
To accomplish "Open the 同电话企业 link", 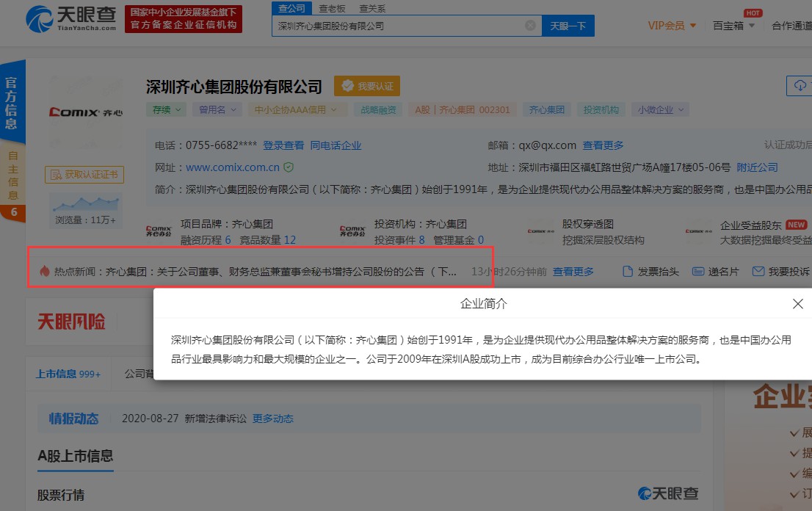I will click(336, 145).
